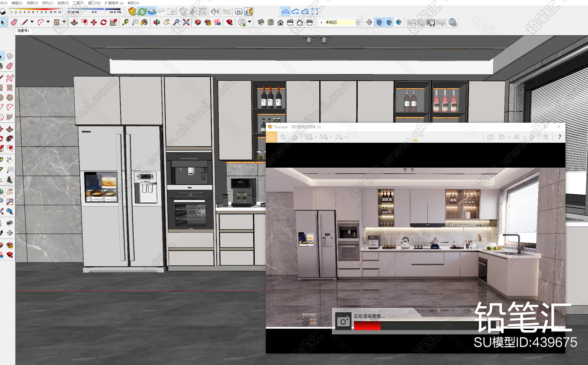Open the 编辑(E) menu
588x365 pixels.
click(17, 3)
